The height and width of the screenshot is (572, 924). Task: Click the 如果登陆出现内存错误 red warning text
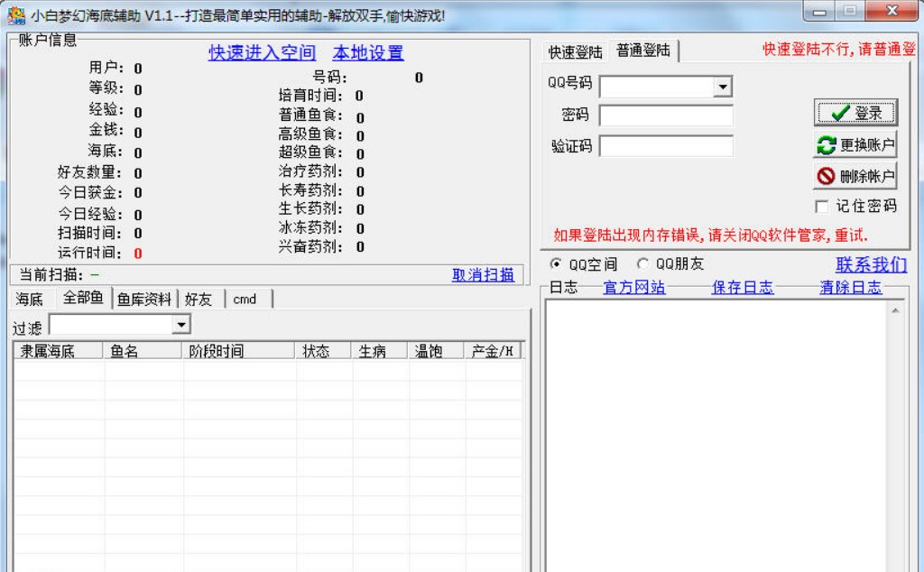[710, 235]
